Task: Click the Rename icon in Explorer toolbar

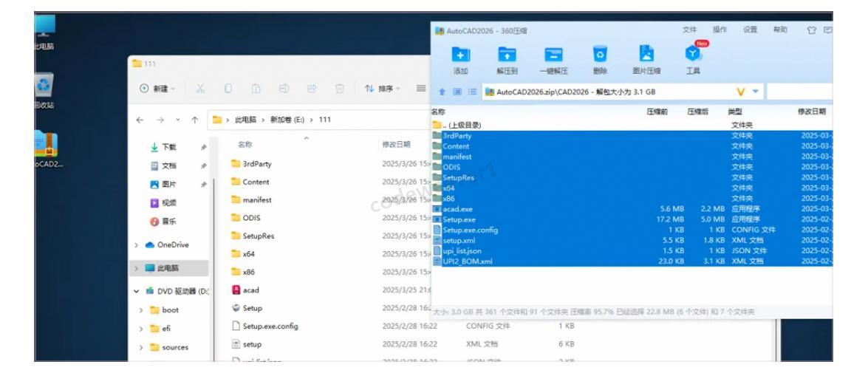Action: 284,89
